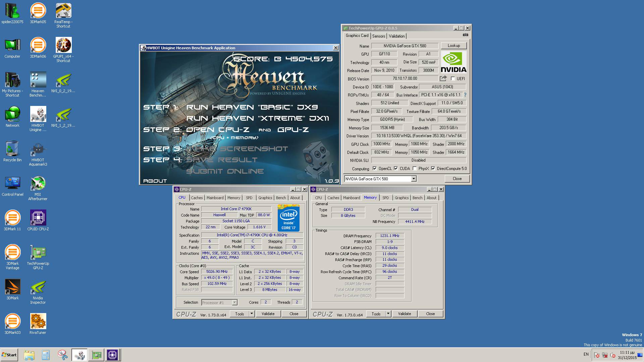Open Bench tab in right CPU-Z window
Viewport: 644px width, 362px height.
(418, 198)
